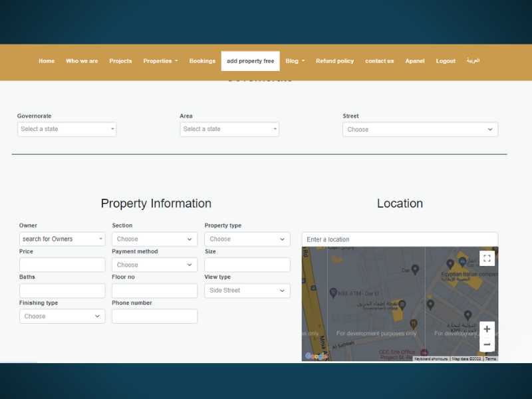Open the Refund policy page
532x399 pixels.
(x=334, y=61)
